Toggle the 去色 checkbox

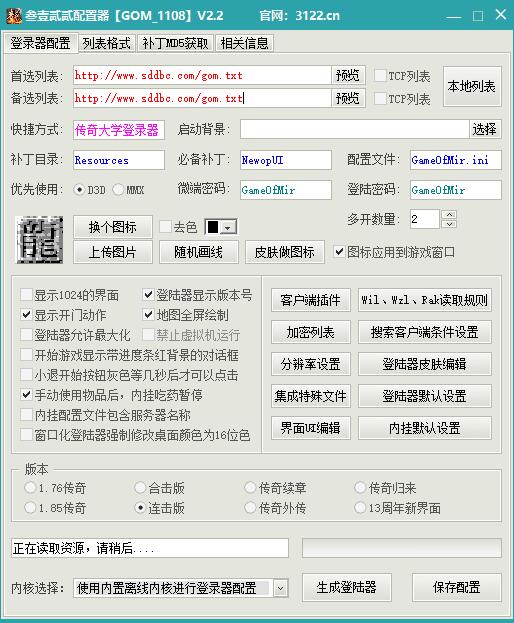pos(165,227)
